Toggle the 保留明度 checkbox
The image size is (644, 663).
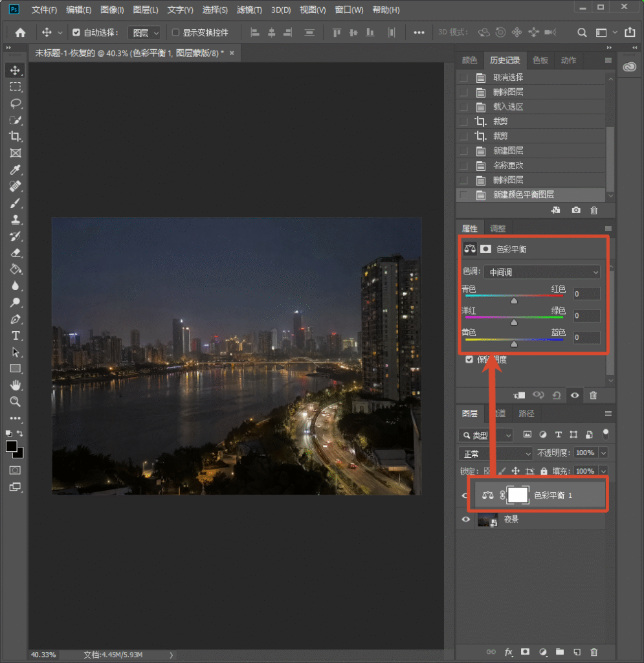(469, 359)
